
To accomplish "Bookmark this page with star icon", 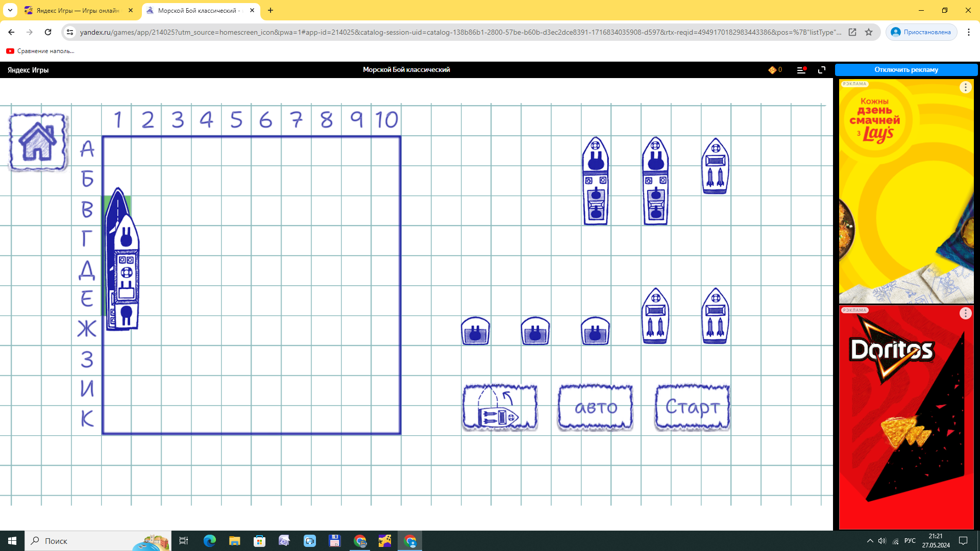I will pos(869,32).
